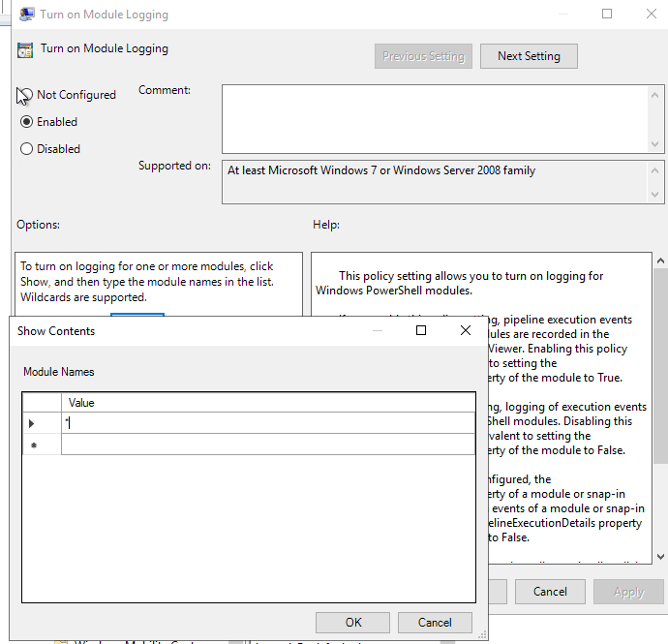Maximize the Show Contents dialog

tap(421, 330)
